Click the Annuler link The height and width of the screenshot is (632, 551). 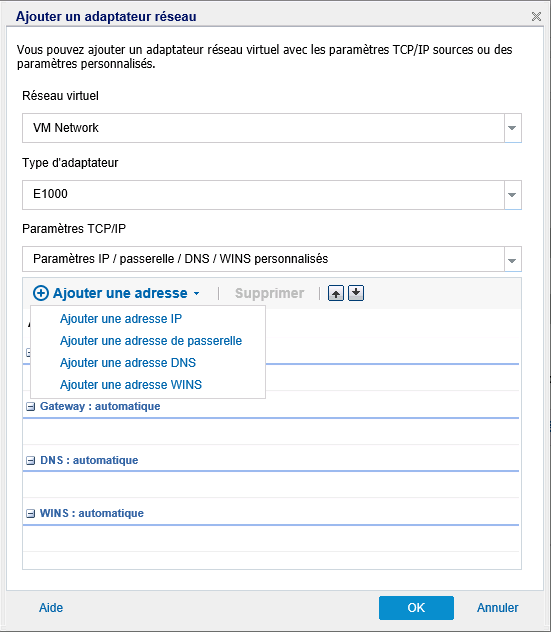pyautogui.click(x=497, y=608)
